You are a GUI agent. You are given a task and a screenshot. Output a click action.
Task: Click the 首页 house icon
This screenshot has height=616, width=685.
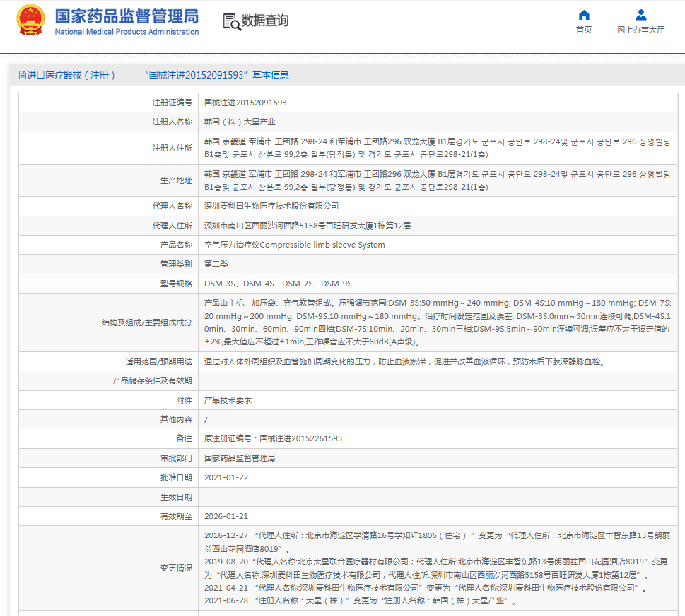pos(584,15)
